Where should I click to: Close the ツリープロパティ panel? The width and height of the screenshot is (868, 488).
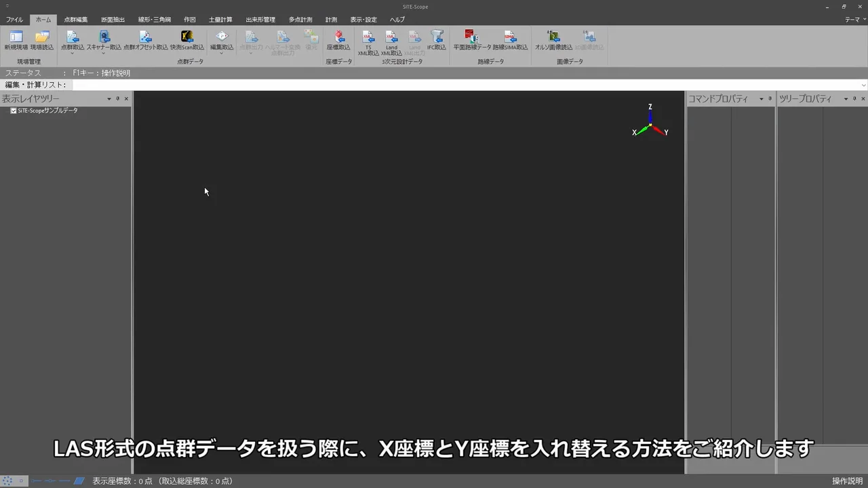[x=863, y=99]
